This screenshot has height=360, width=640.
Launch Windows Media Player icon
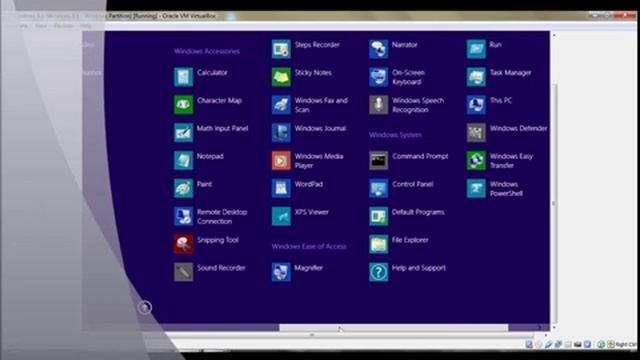click(281, 160)
